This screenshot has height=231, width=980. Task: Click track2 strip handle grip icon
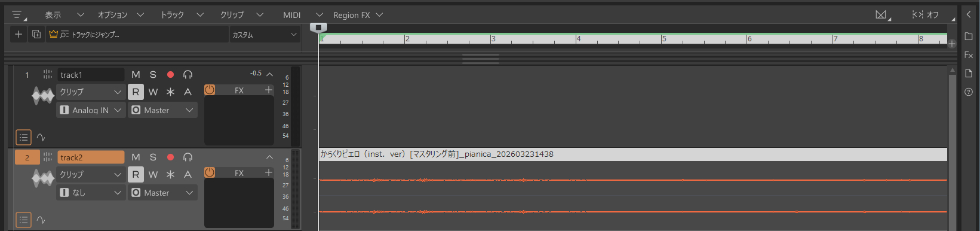[47, 157]
